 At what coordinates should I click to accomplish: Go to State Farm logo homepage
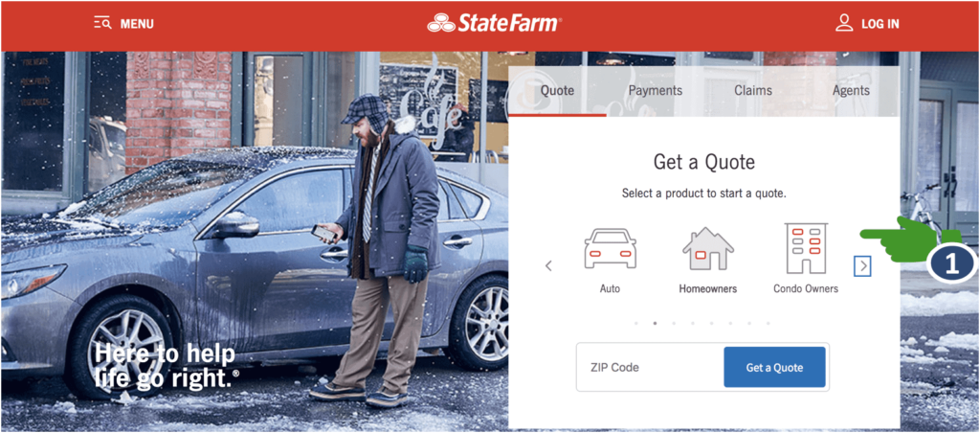click(495, 24)
